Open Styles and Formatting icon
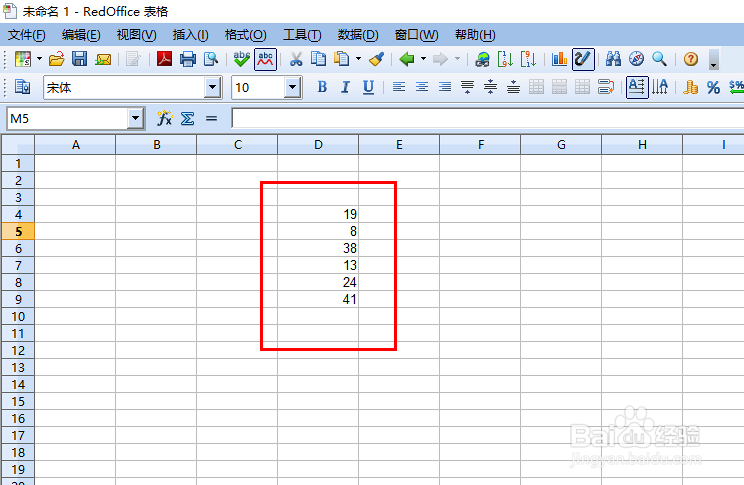Image resolution: width=744 pixels, height=485 pixels. [x=22, y=87]
